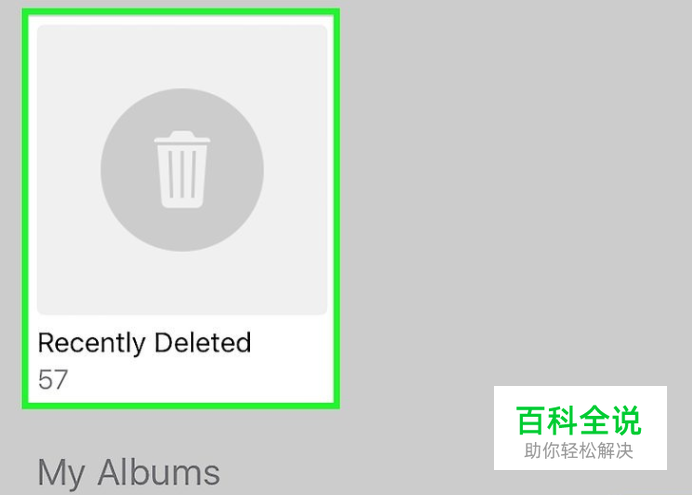Select the gray circle behind the trash can

(182, 170)
